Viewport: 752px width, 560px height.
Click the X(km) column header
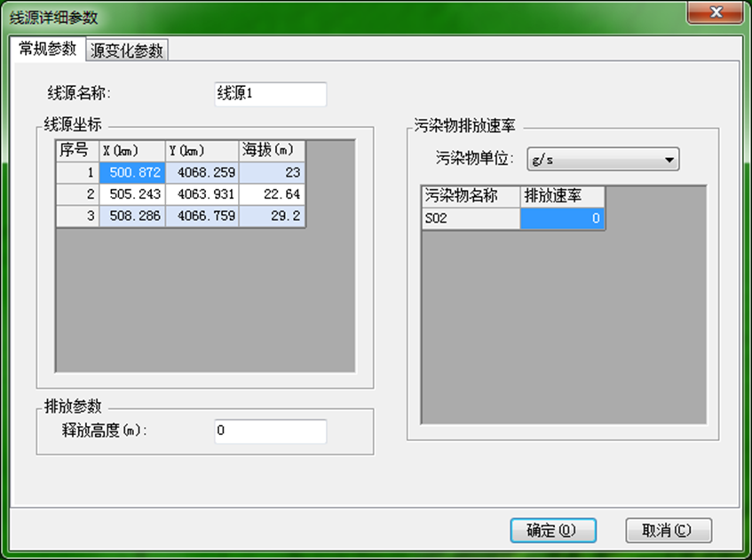tap(131, 151)
